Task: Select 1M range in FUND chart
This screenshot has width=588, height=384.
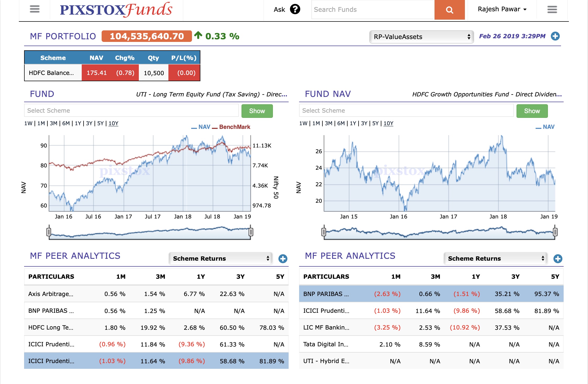Action: point(41,123)
